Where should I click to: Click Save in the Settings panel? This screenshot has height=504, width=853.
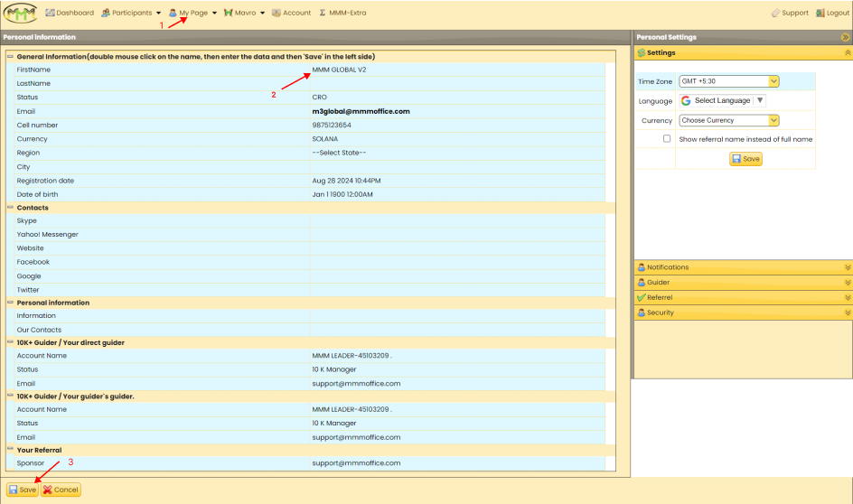(x=745, y=159)
